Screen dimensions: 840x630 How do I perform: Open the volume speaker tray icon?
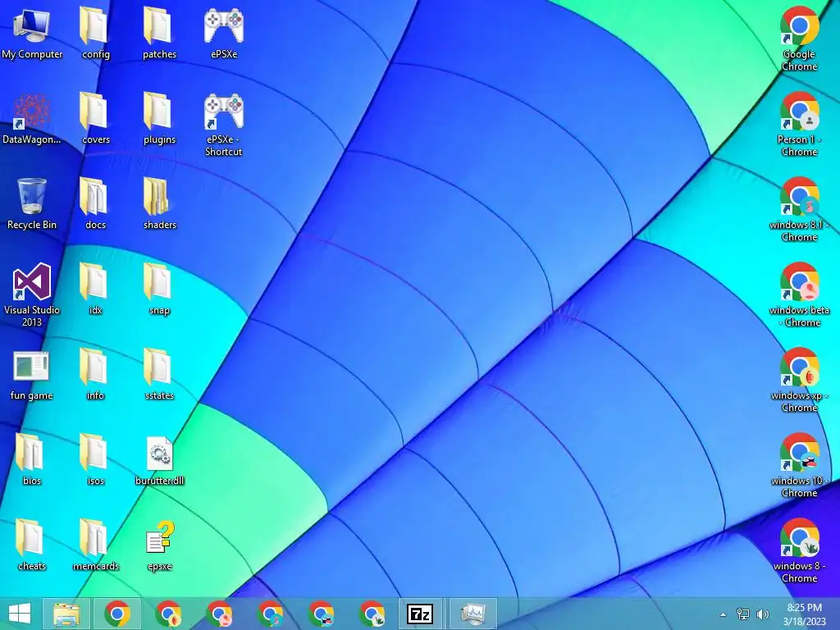click(763, 614)
